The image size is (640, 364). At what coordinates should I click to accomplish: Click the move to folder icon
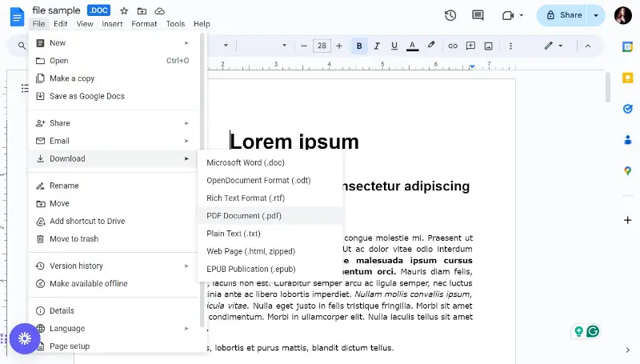click(x=142, y=11)
